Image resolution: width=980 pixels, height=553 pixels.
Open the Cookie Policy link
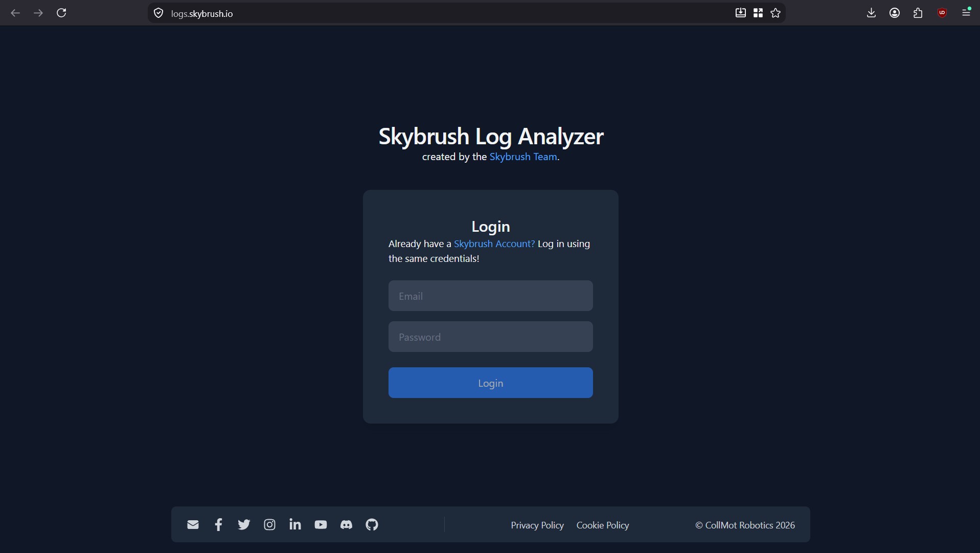(603, 525)
